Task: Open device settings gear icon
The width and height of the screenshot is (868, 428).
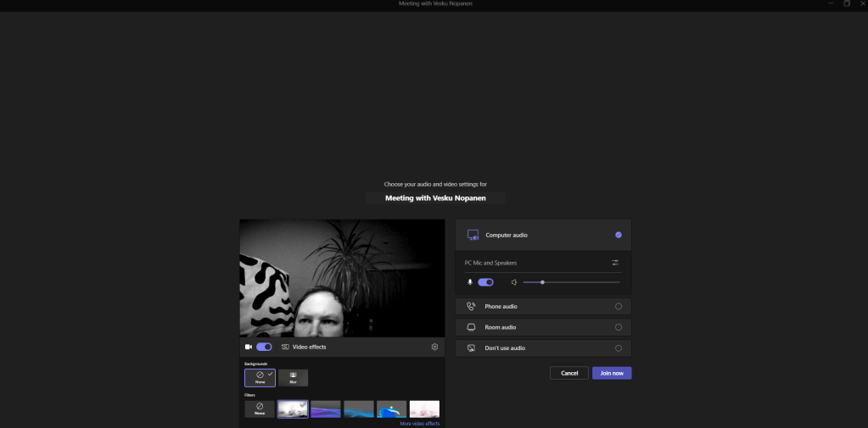Action: coord(434,347)
